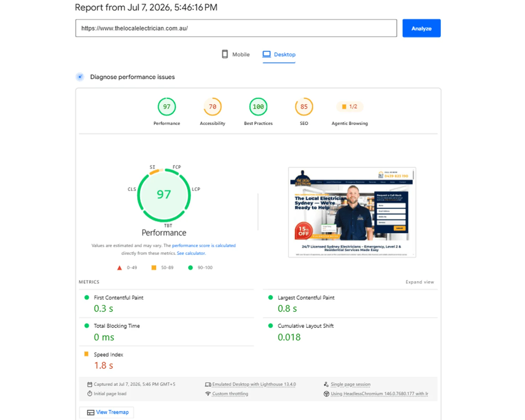The height and width of the screenshot is (420, 525).
Task: Click Single page session text
Action: pos(350,384)
